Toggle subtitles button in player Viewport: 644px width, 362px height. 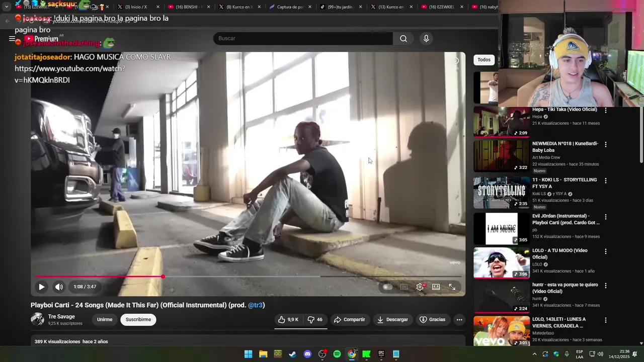click(x=404, y=287)
